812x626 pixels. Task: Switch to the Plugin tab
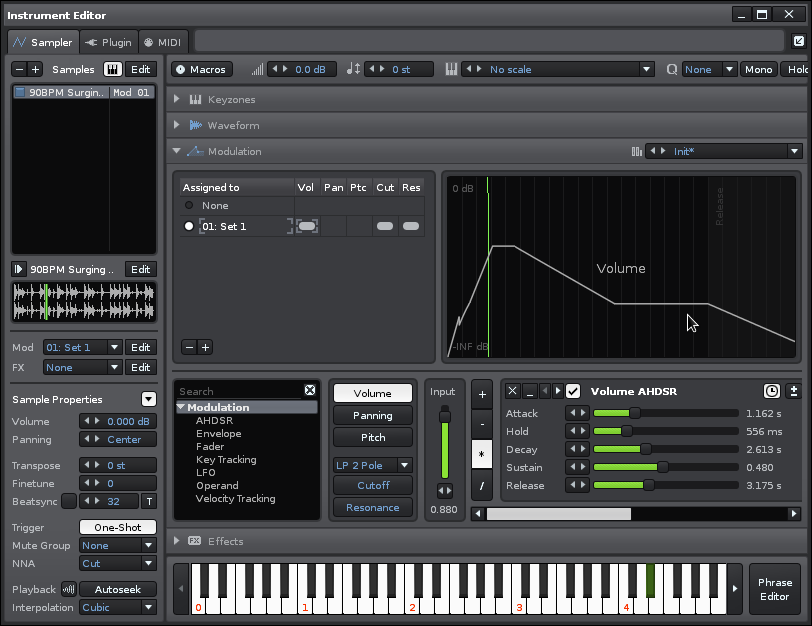pos(108,42)
